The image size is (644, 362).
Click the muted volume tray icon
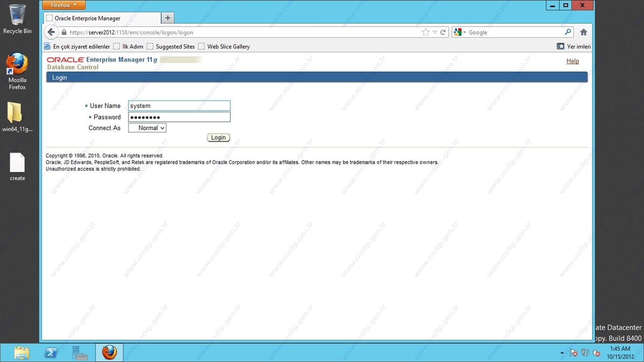tap(596, 353)
